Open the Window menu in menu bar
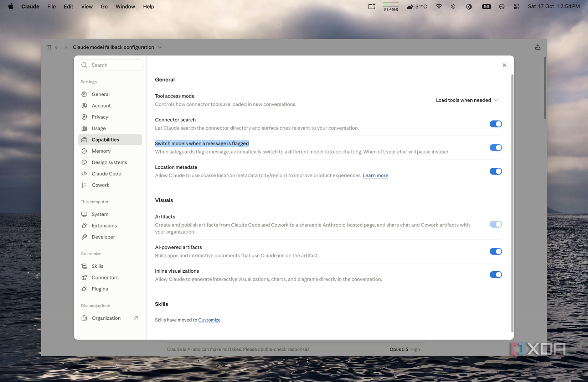The width and height of the screenshot is (588, 382). [x=125, y=6]
